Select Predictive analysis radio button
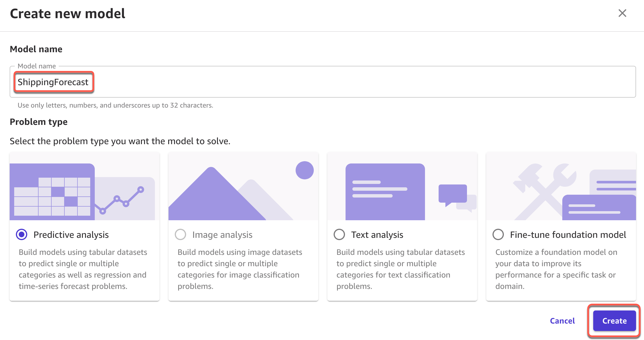Screen dimensions: 644x340 coord(22,234)
